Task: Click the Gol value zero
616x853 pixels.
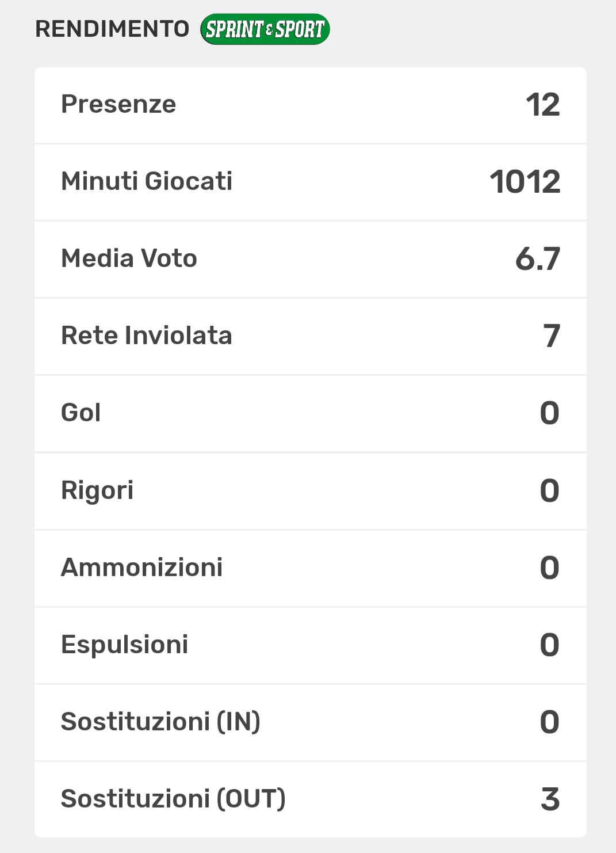Action: (549, 413)
